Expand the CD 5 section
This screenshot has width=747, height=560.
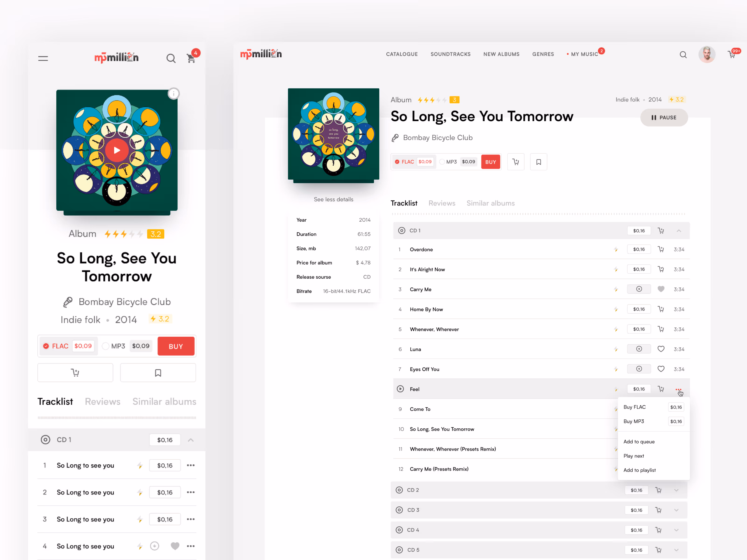(676, 550)
